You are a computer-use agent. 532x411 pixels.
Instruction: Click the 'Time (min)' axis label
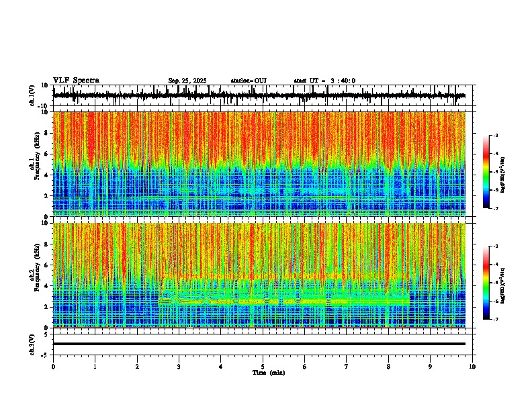click(x=269, y=373)
